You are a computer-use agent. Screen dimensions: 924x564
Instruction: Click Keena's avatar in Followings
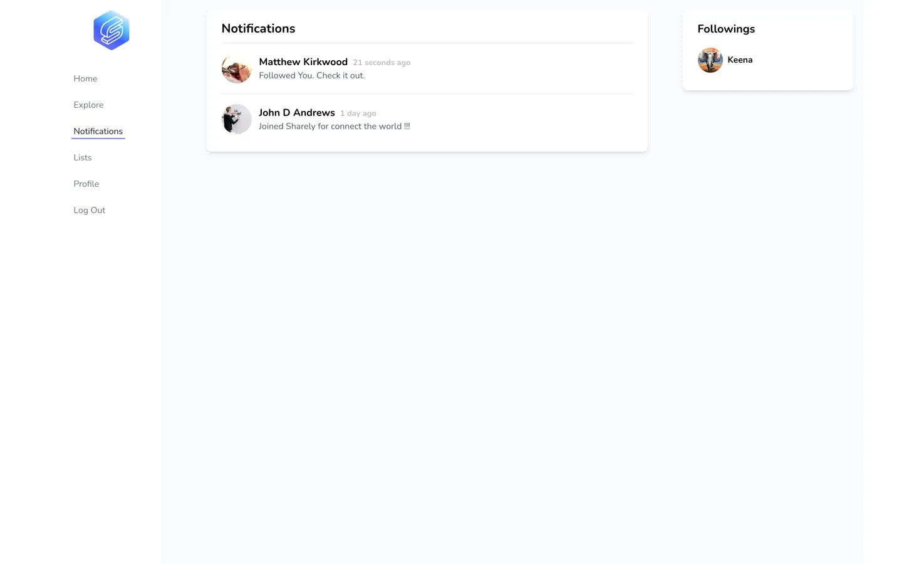pos(710,60)
